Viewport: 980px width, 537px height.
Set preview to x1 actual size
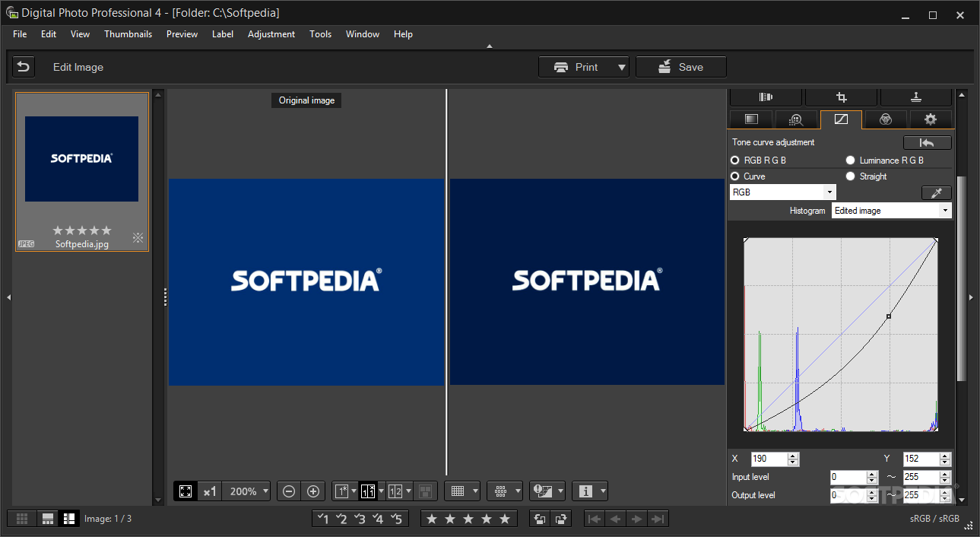coord(211,491)
